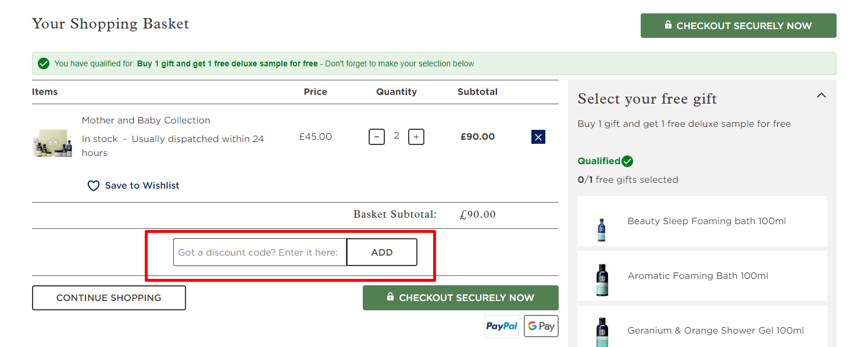Click the PayPal payment icon
868x347 pixels.
[501, 326]
